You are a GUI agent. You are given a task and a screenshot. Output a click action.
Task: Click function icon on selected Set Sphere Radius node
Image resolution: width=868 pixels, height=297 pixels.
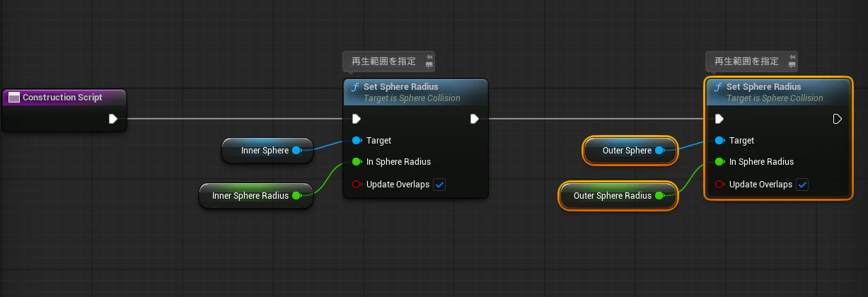(718, 87)
